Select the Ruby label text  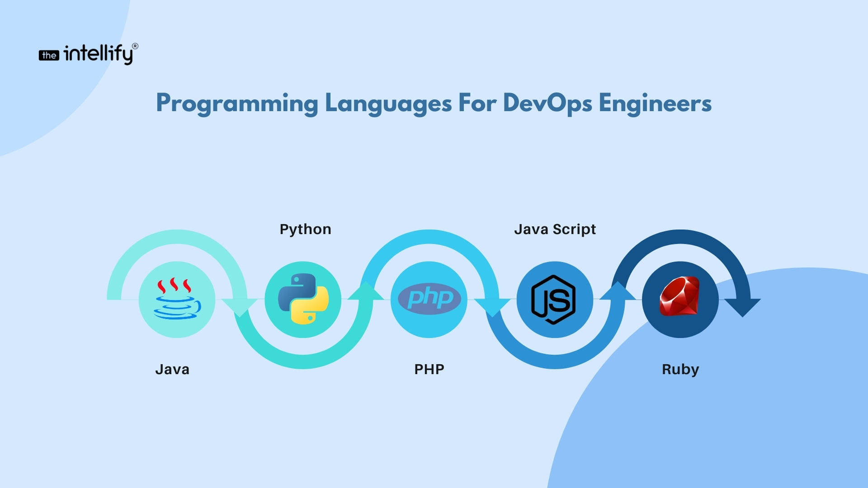(680, 370)
